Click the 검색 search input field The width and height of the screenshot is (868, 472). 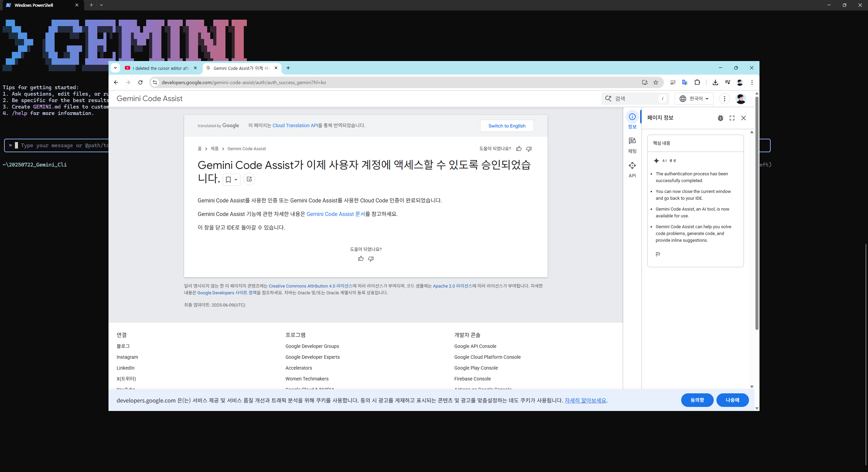tap(635, 99)
